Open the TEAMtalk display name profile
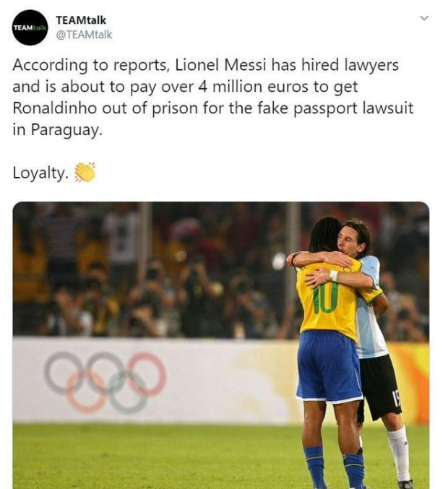Screen dimensions: 448x489 [x=81, y=20]
